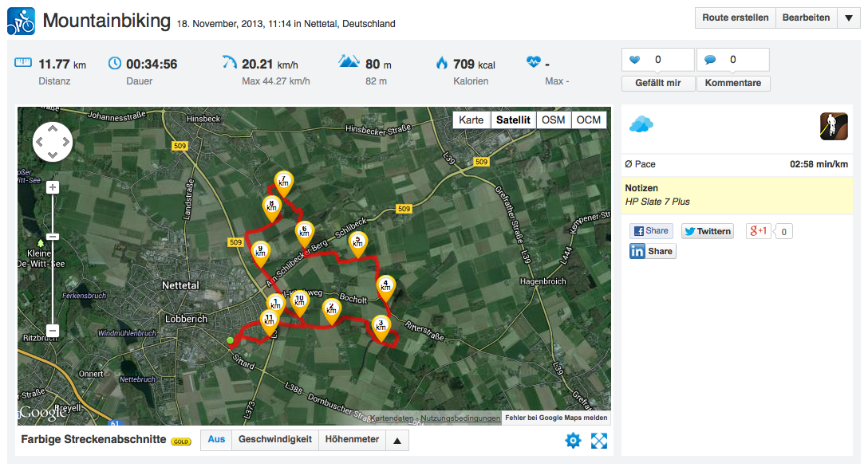Click the GOLD badge
The width and height of the screenshot is (868, 471).
181,442
